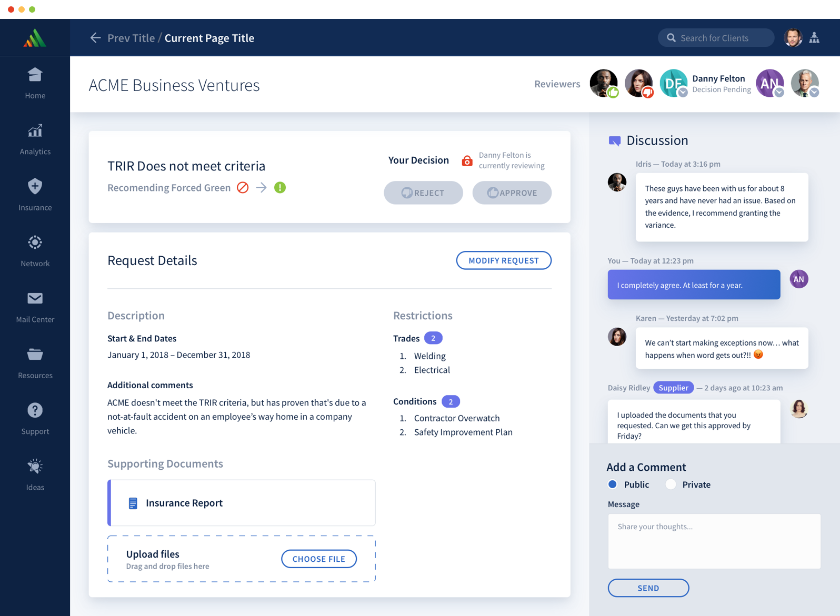The image size is (840, 616).
Task: Click the Search for Clients field
Action: (716, 38)
